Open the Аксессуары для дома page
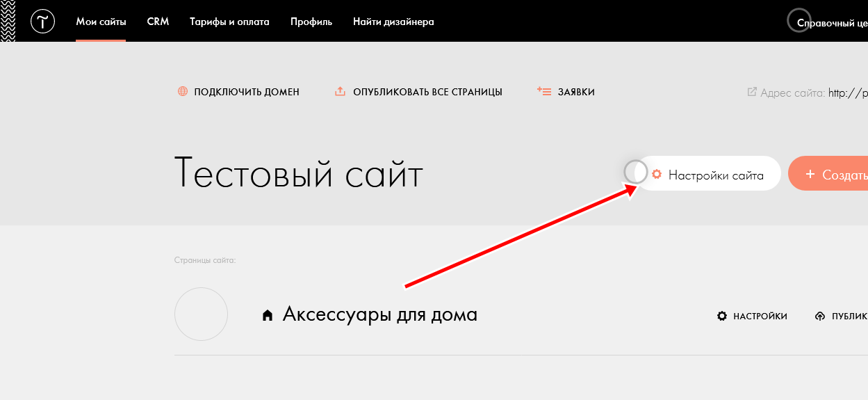Screen dimensions: 868x400 pyautogui.click(x=379, y=314)
